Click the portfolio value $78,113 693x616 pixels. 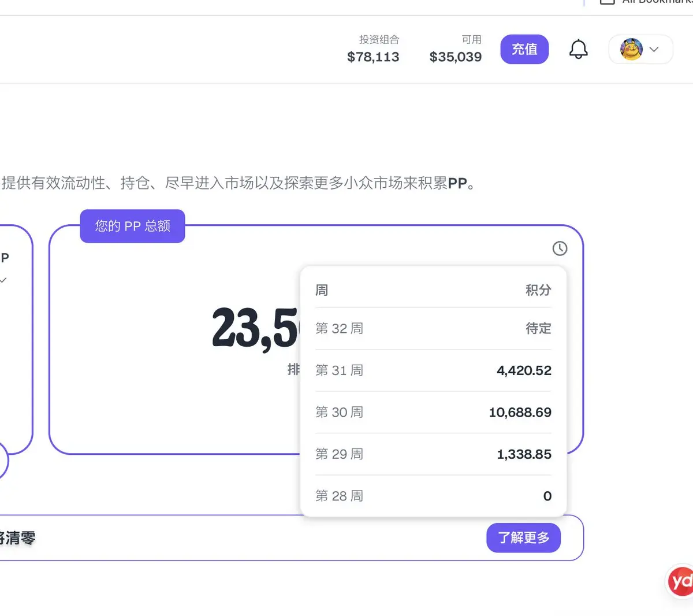373,57
